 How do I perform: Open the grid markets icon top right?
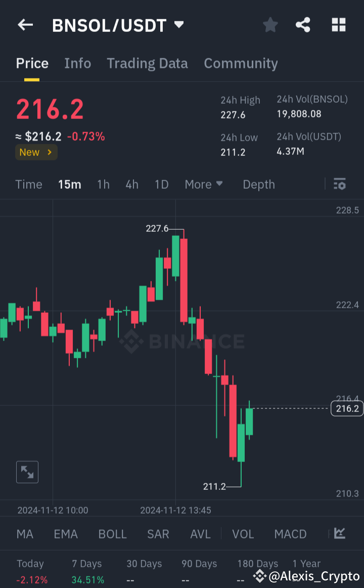coord(338,25)
